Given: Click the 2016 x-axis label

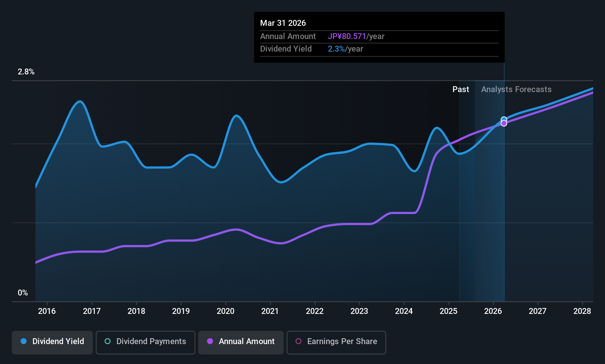Looking at the screenshot, I should pos(47,311).
